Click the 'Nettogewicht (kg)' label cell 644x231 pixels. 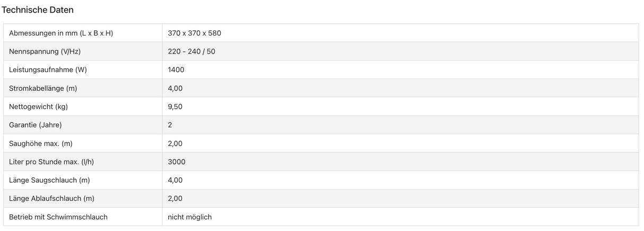[38, 107]
